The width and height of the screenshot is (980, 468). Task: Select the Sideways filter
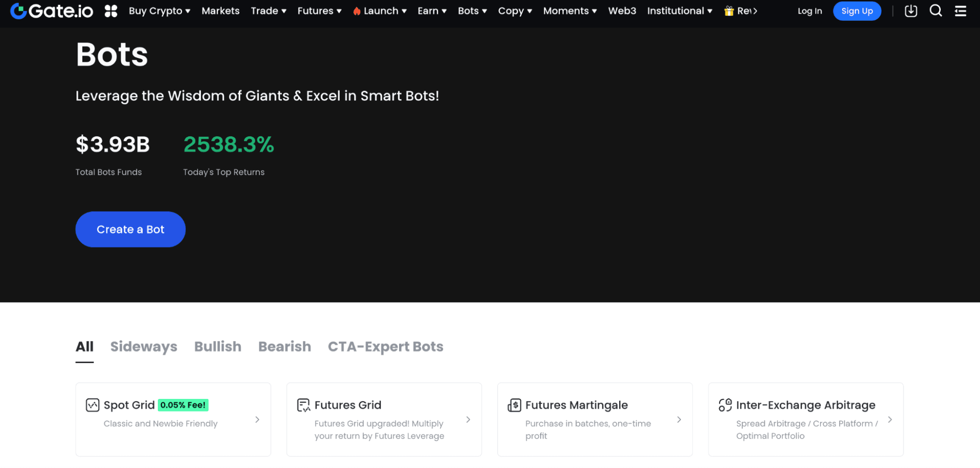144,346
